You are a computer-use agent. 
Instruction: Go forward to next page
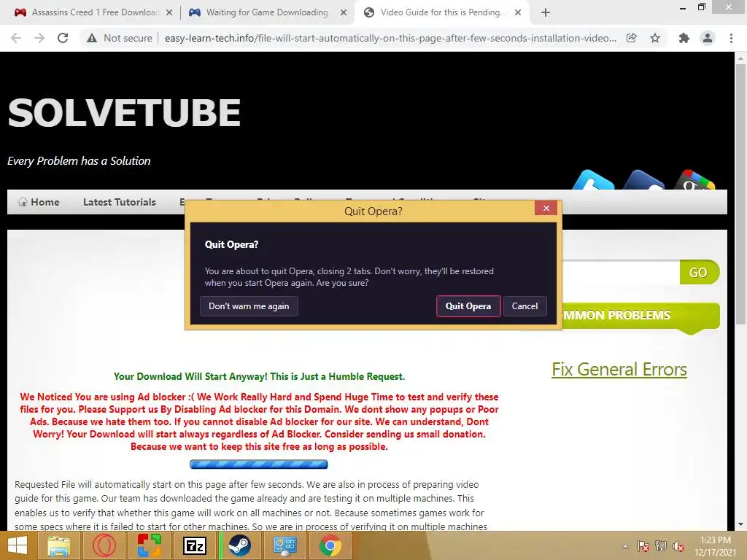39,38
